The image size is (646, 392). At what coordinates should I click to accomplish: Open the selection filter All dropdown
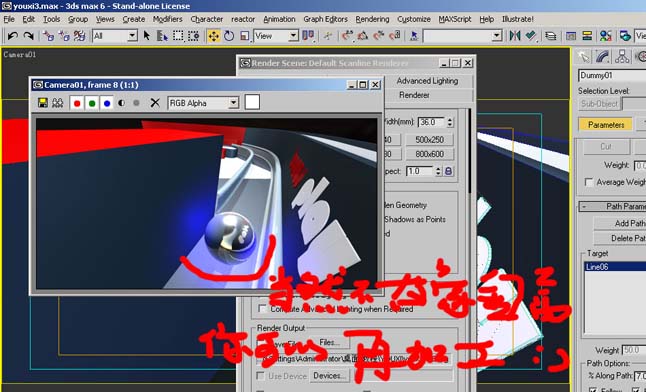point(132,36)
